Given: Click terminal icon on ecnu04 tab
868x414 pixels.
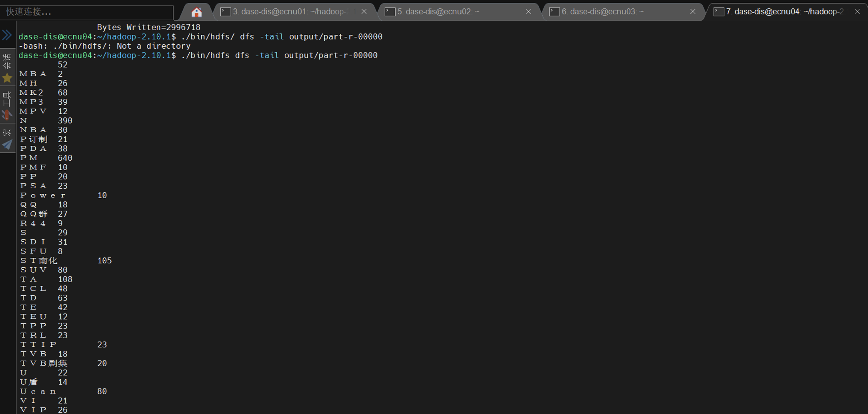Looking at the screenshot, I should (719, 12).
